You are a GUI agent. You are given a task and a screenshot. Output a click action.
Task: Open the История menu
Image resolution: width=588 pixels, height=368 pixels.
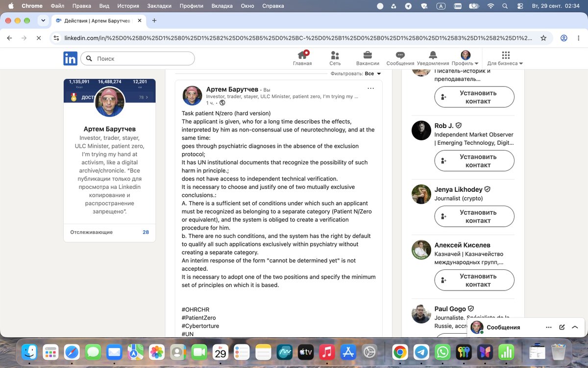[x=128, y=6]
